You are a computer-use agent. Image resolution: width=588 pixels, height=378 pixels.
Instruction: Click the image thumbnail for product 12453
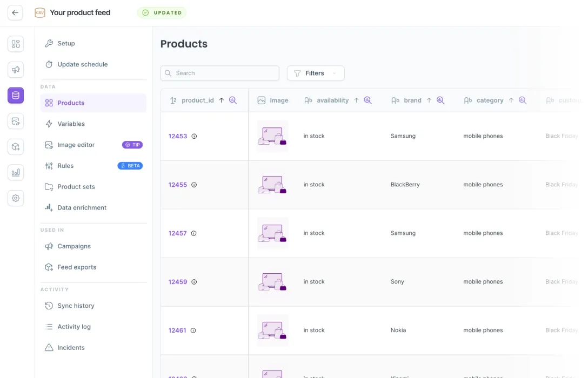pyautogui.click(x=272, y=137)
